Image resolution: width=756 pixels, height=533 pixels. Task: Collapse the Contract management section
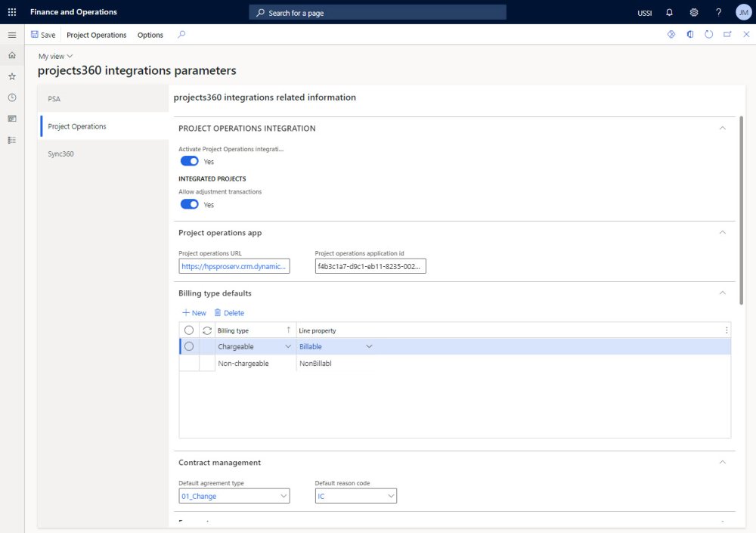(722, 463)
